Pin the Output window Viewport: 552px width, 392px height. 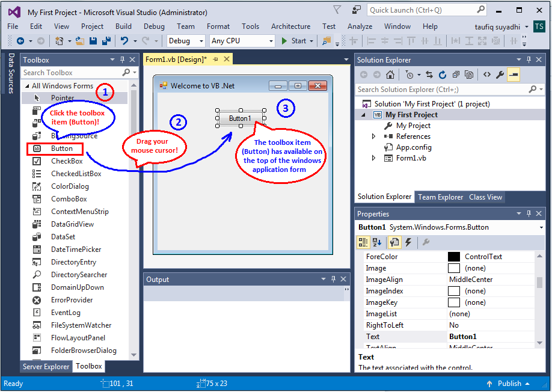click(x=333, y=279)
